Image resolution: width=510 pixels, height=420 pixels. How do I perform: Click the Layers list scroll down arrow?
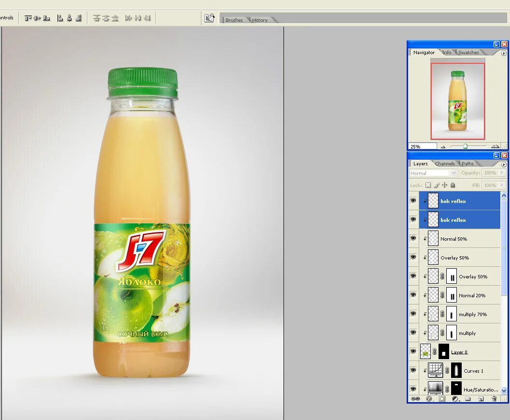(504, 390)
